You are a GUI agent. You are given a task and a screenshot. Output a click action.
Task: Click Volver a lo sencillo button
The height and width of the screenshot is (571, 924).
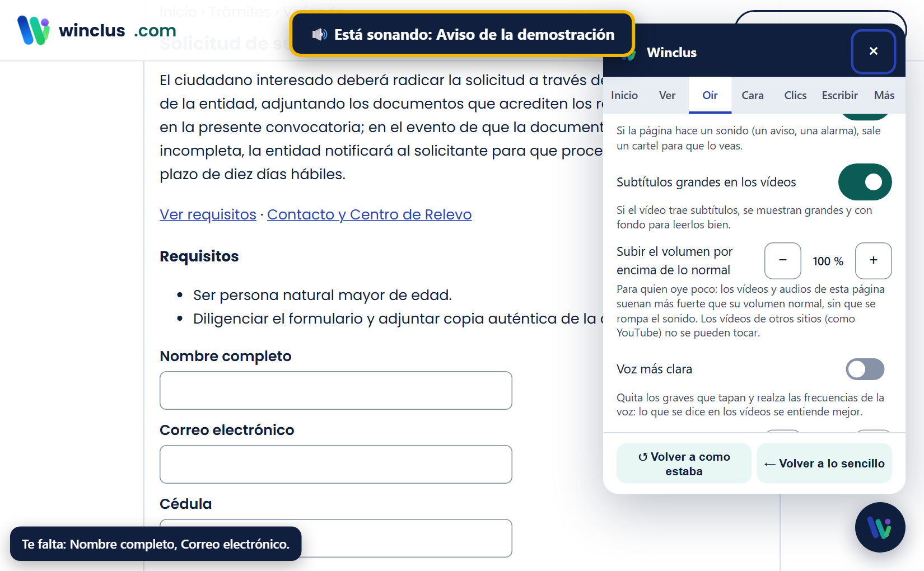(x=824, y=464)
